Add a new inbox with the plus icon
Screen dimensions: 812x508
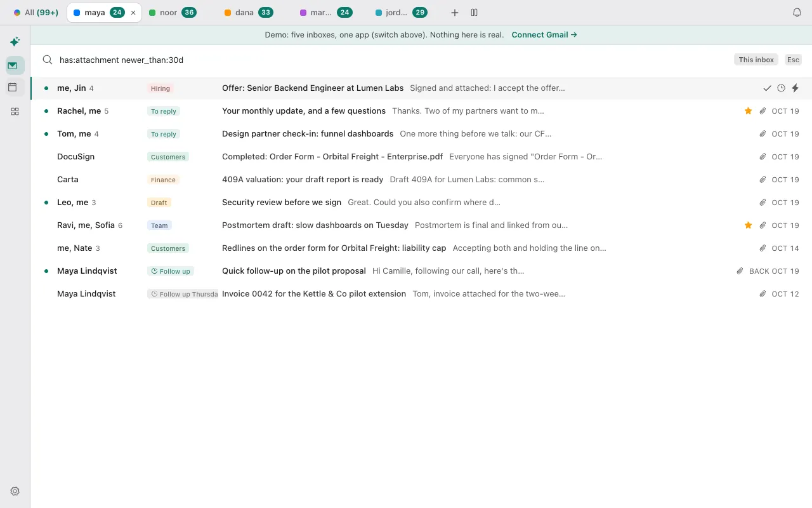click(455, 13)
